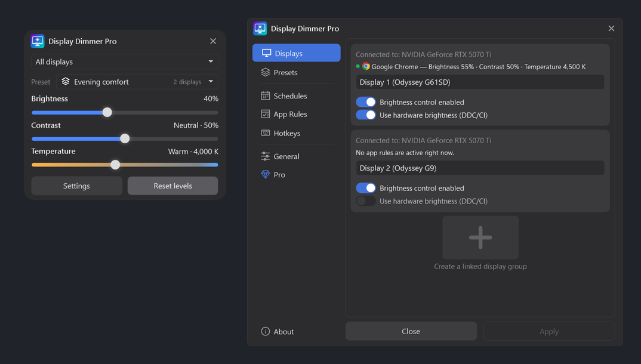Image resolution: width=641 pixels, height=364 pixels.
Task: Click the Pro diamond icon
Action: point(266,174)
